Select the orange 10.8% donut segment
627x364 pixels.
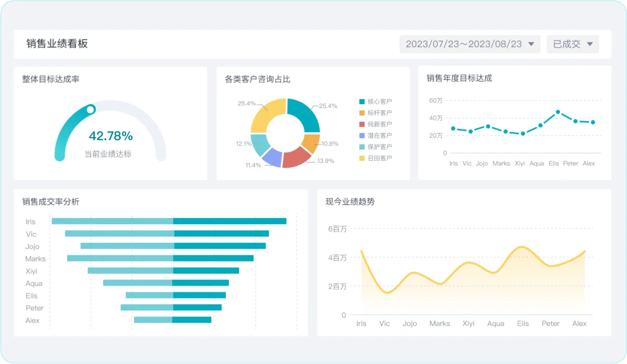click(312, 143)
